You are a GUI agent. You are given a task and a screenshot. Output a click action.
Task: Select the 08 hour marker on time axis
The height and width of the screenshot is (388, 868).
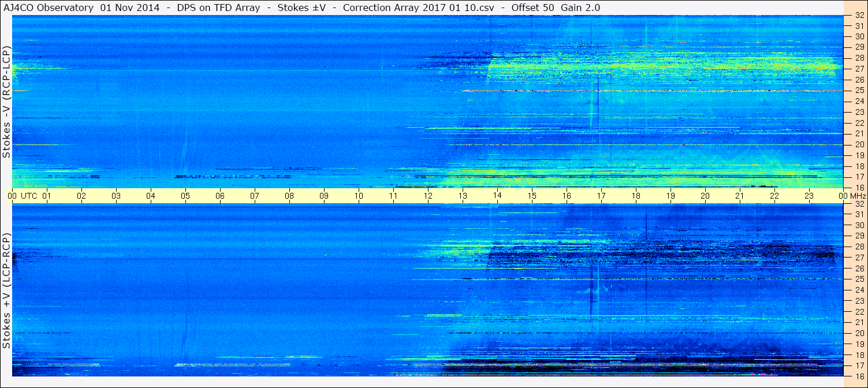click(289, 196)
